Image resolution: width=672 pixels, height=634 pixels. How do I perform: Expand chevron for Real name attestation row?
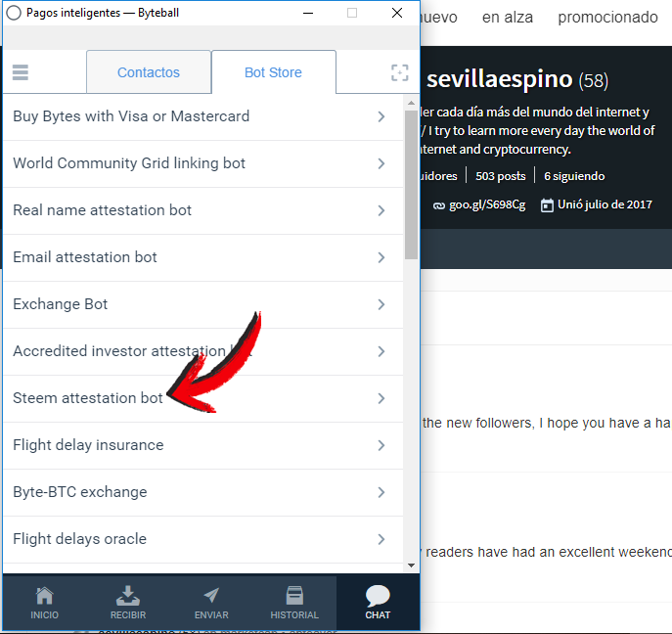pos(381,210)
